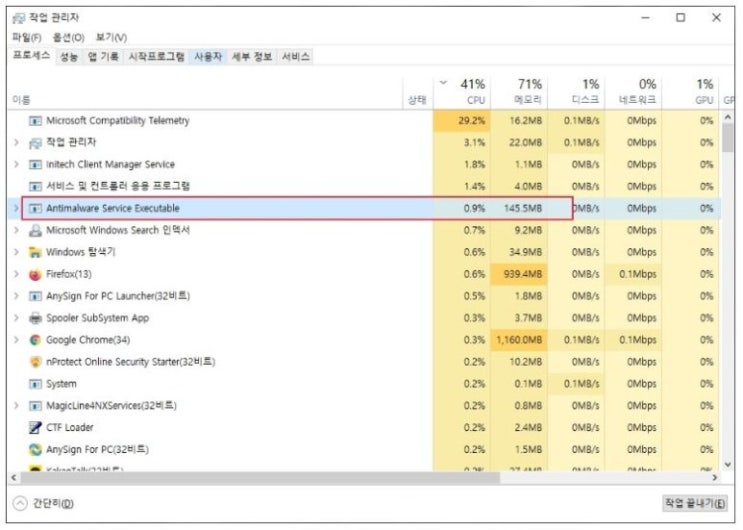Maximize the Task Manager window

click(680, 18)
